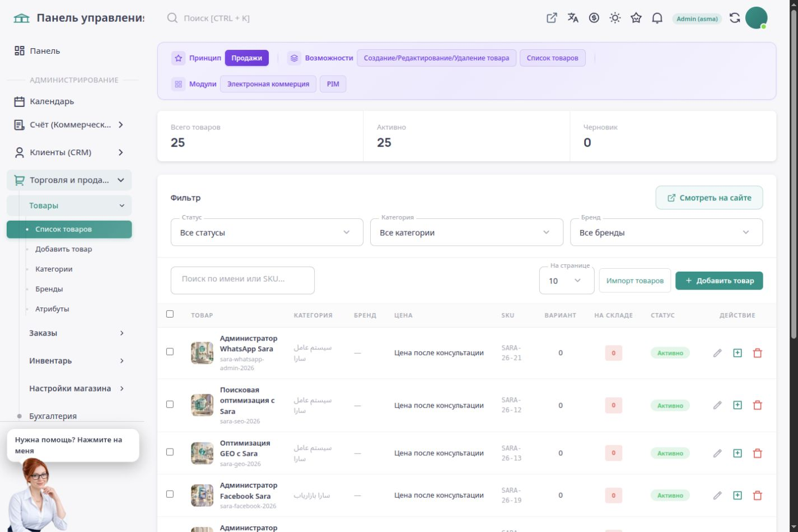This screenshot has height=532, width=798.
Task: Check the Оптимизация GEO с Sara checkbox
Action: 170,452
